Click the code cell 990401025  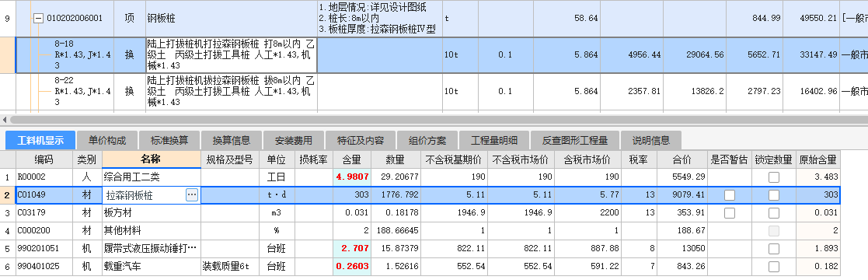44,267
